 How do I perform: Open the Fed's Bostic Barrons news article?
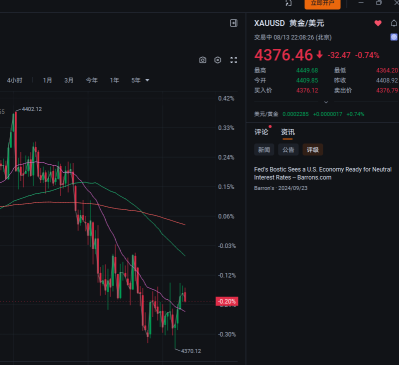pos(323,173)
